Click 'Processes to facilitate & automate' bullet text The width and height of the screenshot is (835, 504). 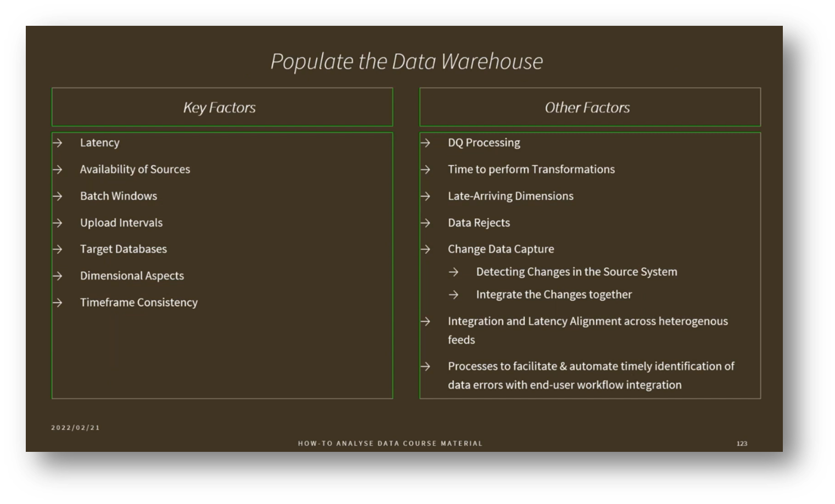pos(591,376)
